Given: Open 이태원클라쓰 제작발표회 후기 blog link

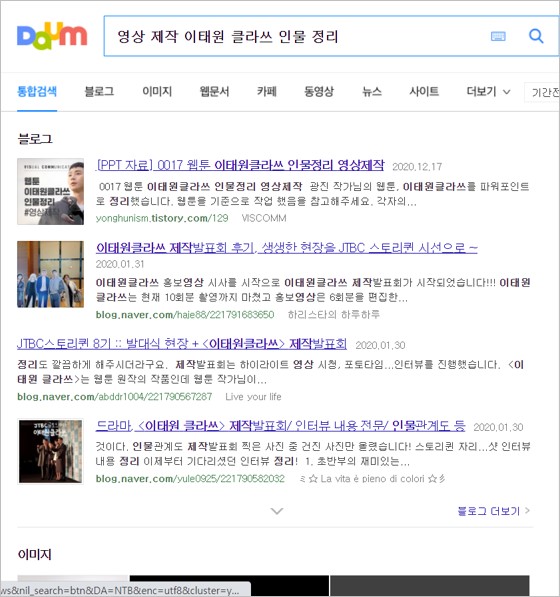Looking at the screenshot, I should [x=286, y=248].
